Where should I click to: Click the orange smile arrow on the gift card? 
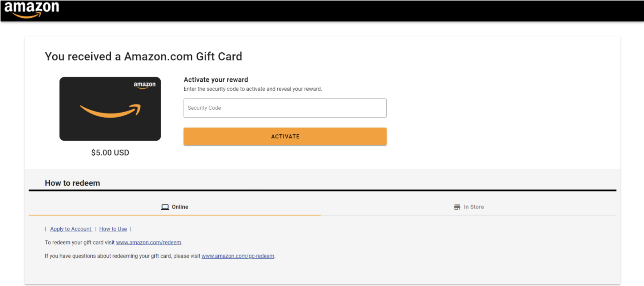click(110, 111)
